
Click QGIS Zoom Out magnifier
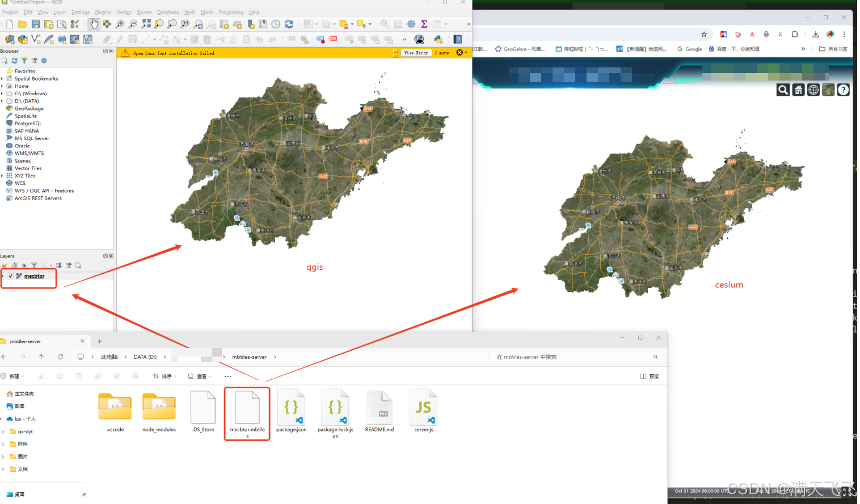(133, 24)
